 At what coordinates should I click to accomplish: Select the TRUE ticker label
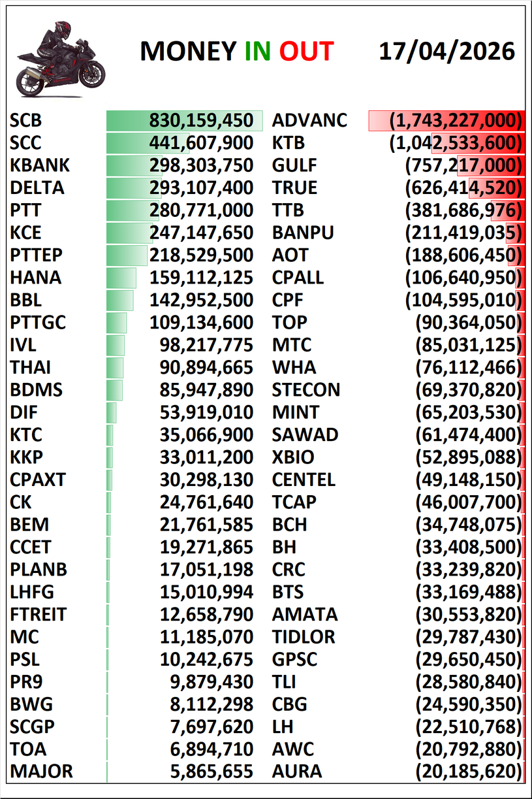pyautogui.click(x=294, y=188)
